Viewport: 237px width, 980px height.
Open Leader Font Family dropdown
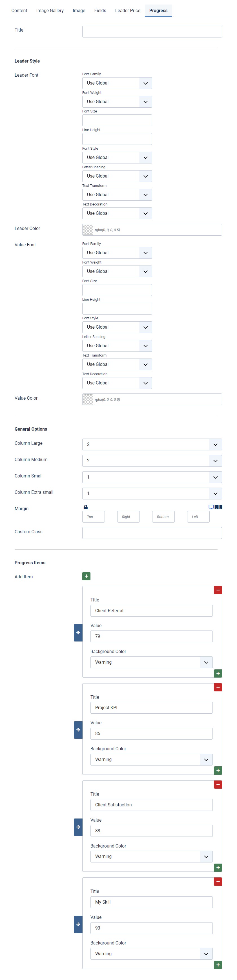[117, 83]
